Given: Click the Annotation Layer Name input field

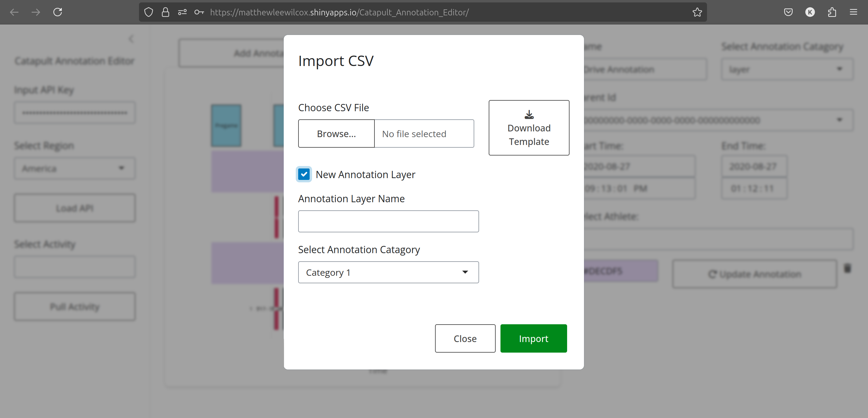Looking at the screenshot, I should [388, 221].
